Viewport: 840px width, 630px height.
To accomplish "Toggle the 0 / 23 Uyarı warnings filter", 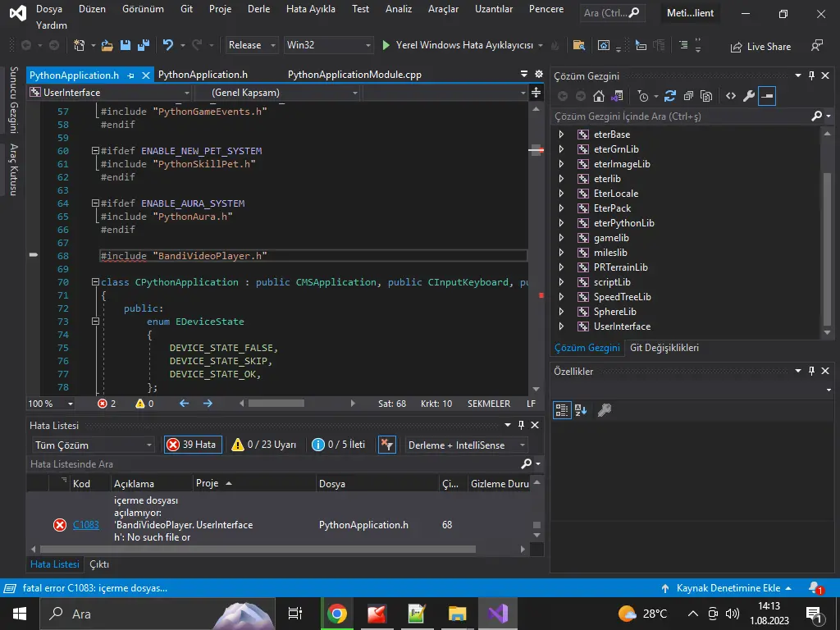I will pyautogui.click(x=263, y=445).
